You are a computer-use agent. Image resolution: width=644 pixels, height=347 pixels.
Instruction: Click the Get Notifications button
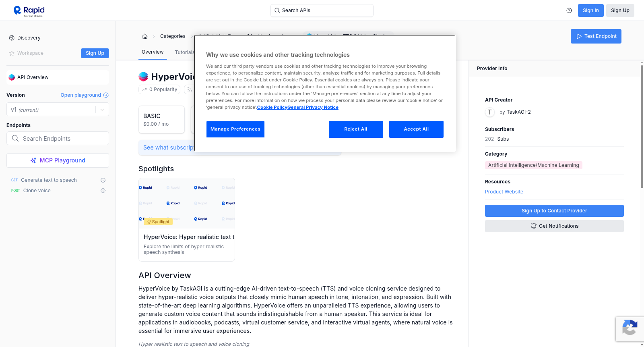pos(554,226)
